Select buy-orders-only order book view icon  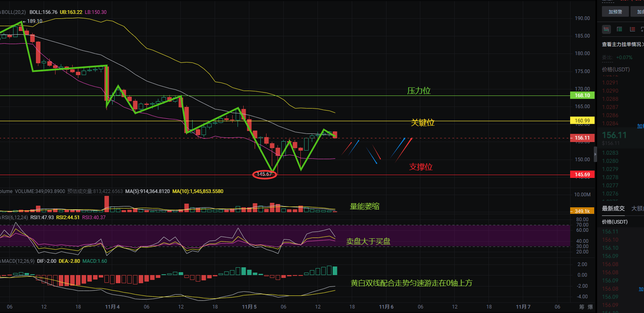coord(620,29)
